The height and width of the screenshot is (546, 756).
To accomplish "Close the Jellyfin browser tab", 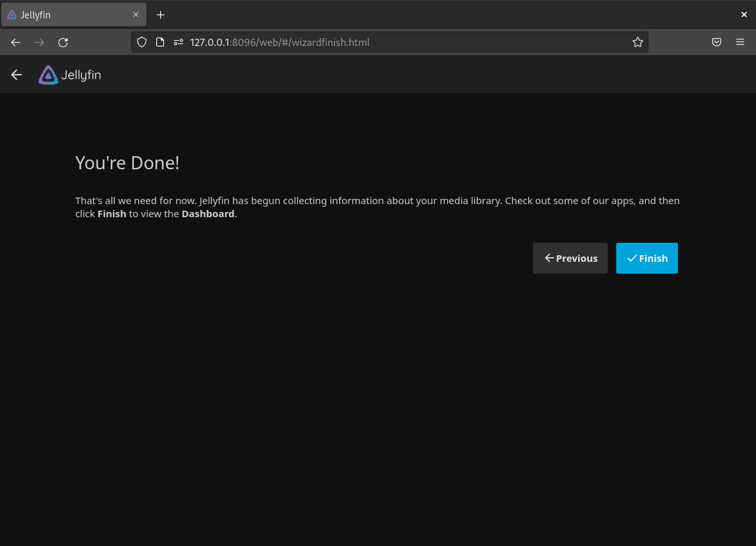I will [x=136, y=14].
